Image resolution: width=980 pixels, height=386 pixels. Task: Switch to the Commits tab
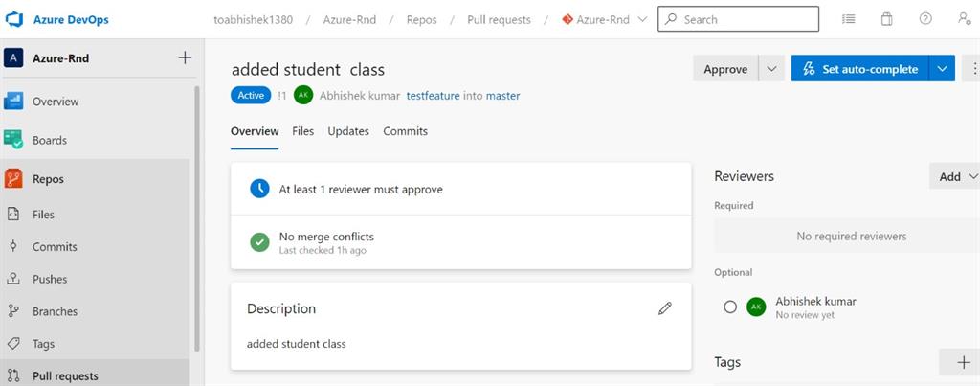click(406, 131)
